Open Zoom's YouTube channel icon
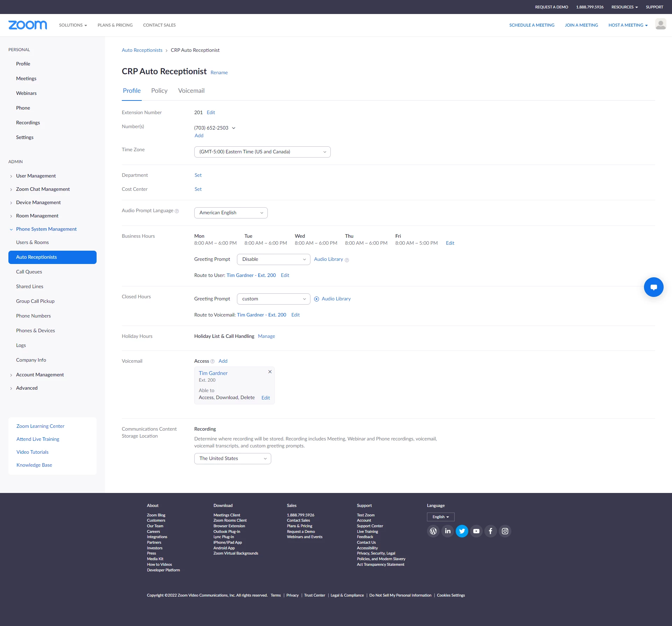Viewport: 672px width, 626px height. coord(476,531)
